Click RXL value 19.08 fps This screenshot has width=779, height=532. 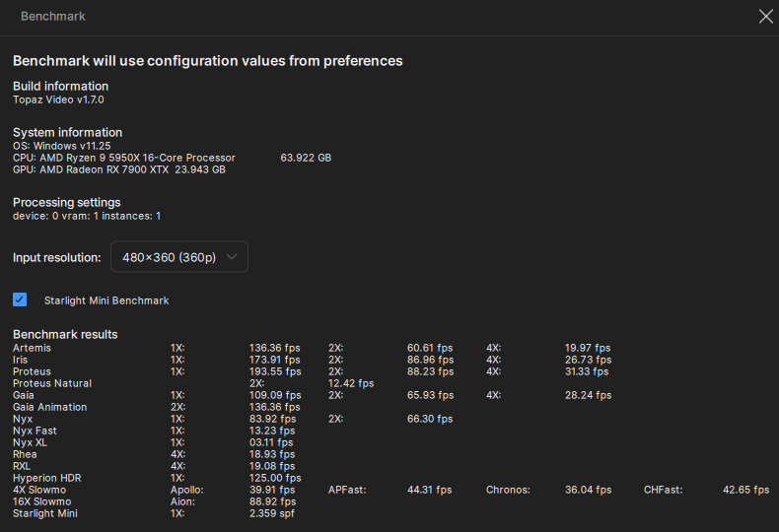[x=272, y=467]
